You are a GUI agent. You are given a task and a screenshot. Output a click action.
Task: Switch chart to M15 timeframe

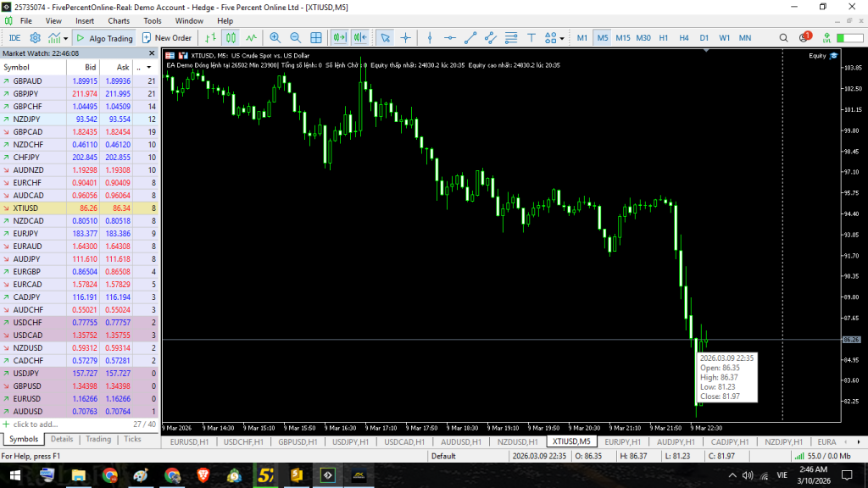click(623, 37)
